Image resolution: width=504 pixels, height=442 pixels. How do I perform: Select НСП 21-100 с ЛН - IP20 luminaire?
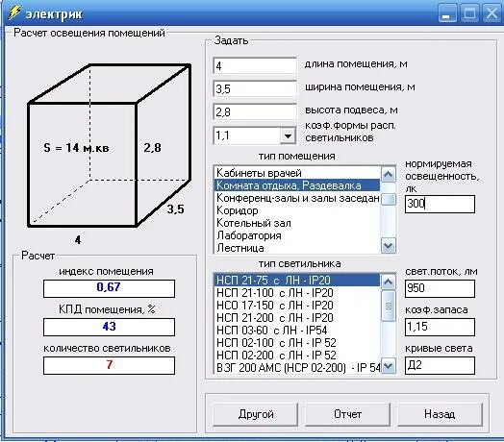(296, 293)
